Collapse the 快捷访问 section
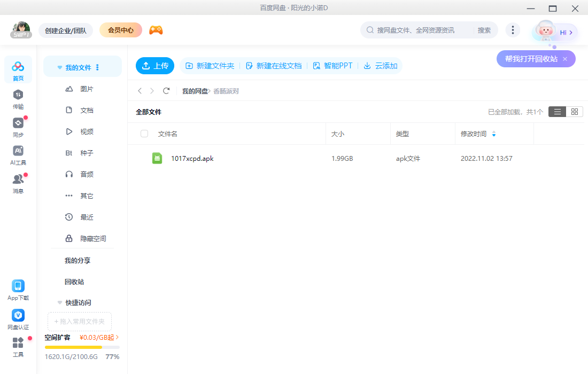 (x=59, y=302)
